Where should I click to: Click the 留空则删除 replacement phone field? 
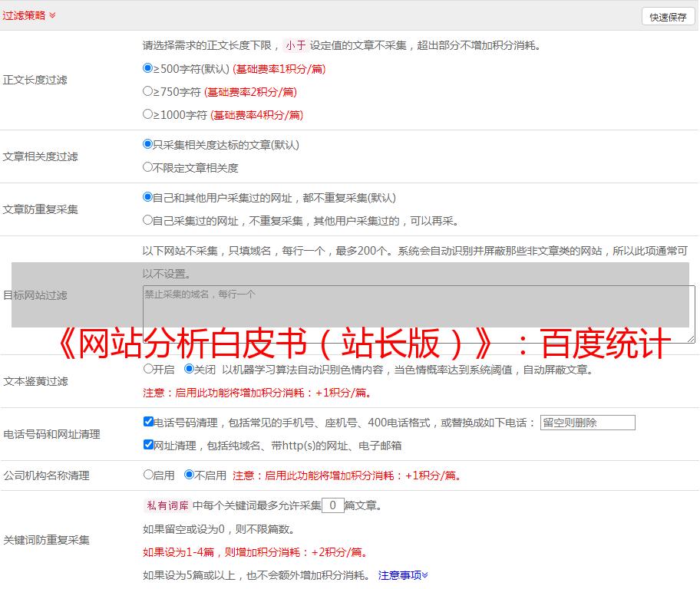click(587, 423)
